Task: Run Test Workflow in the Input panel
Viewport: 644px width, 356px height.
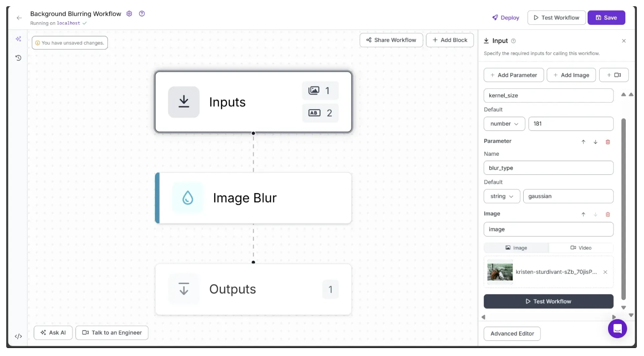Action: 549,301
